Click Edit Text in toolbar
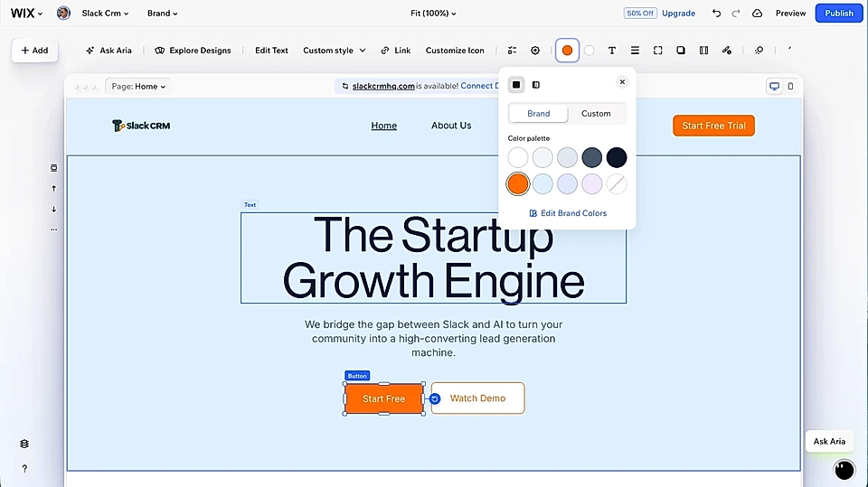This screenshot has height=487, width=868. [271, 51]
